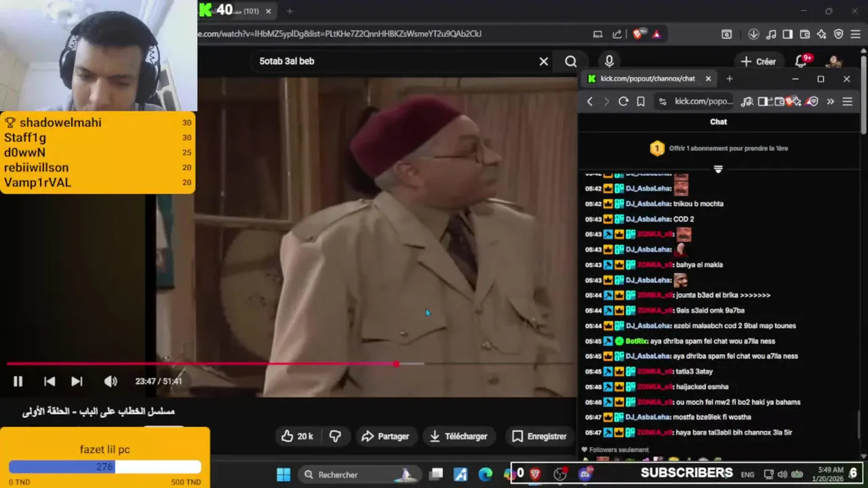This screenshot has height=488, width=868.
Task: Open Microsoft Edge from the taskbar
Action: click(x=486, y=474)
